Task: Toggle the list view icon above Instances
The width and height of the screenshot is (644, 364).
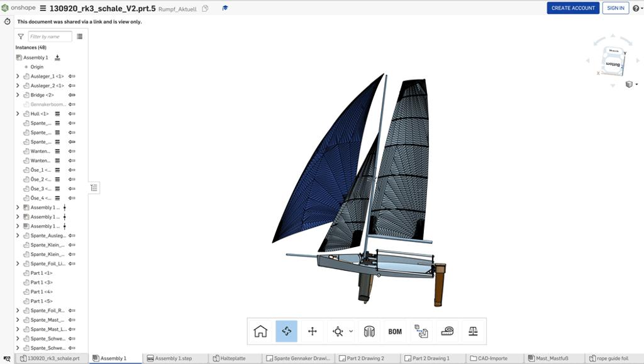Action: pos(79,36)
